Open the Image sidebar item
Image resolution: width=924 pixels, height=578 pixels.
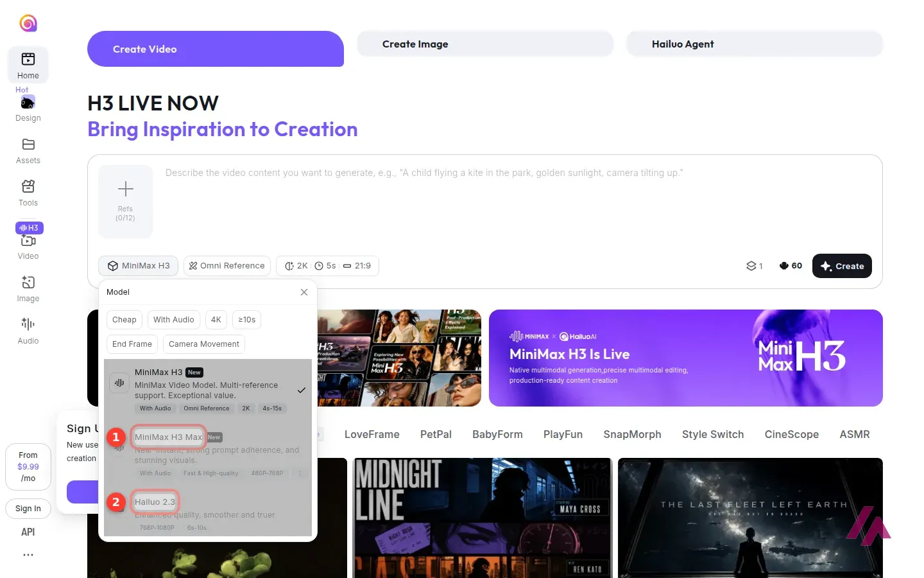[x=28, y=288]
